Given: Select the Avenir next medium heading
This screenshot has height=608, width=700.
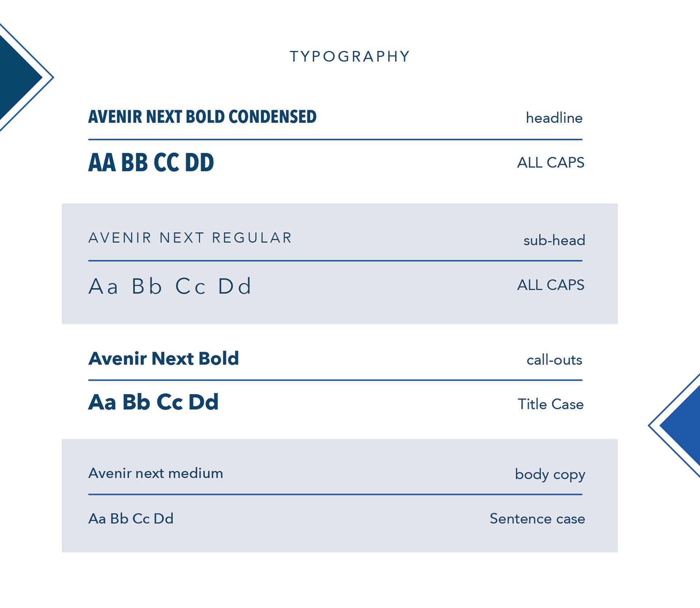Looking at the screenshot, I should point(156,473).
